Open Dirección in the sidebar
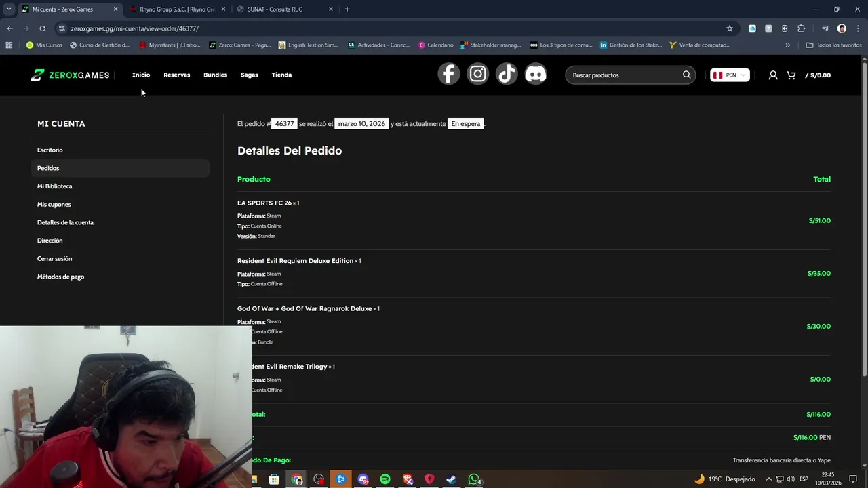The width and height of the screenshot is (868, 488). (120, 241)
